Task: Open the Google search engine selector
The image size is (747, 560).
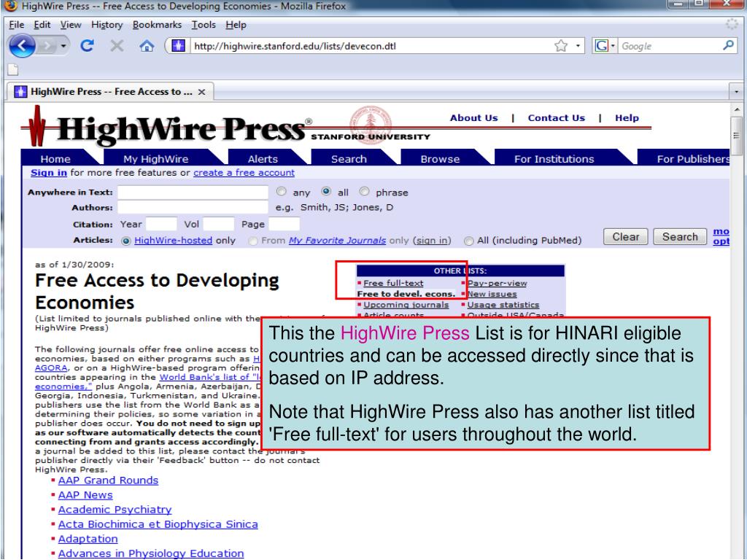Action: pos(605,46)
